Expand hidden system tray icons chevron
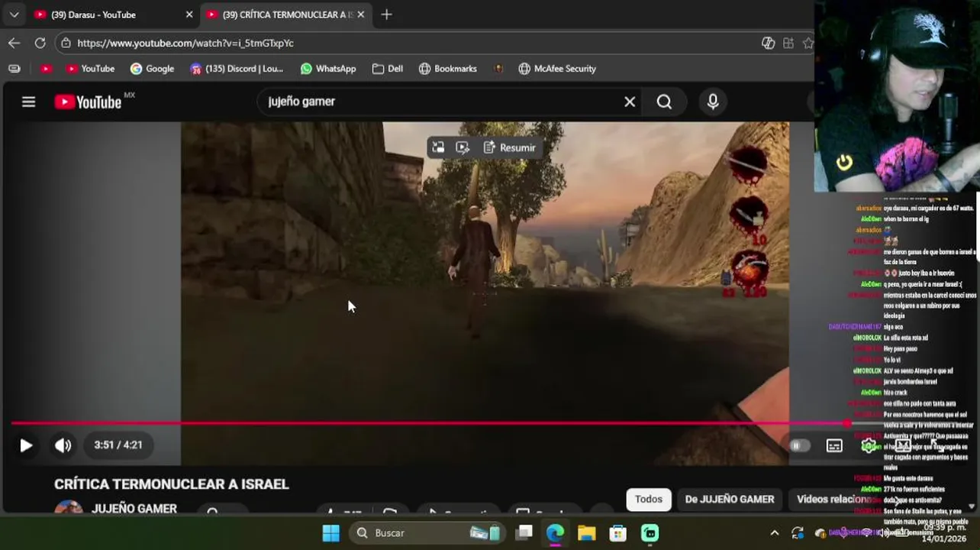The image size is (980, 550). tap(775, 532)
